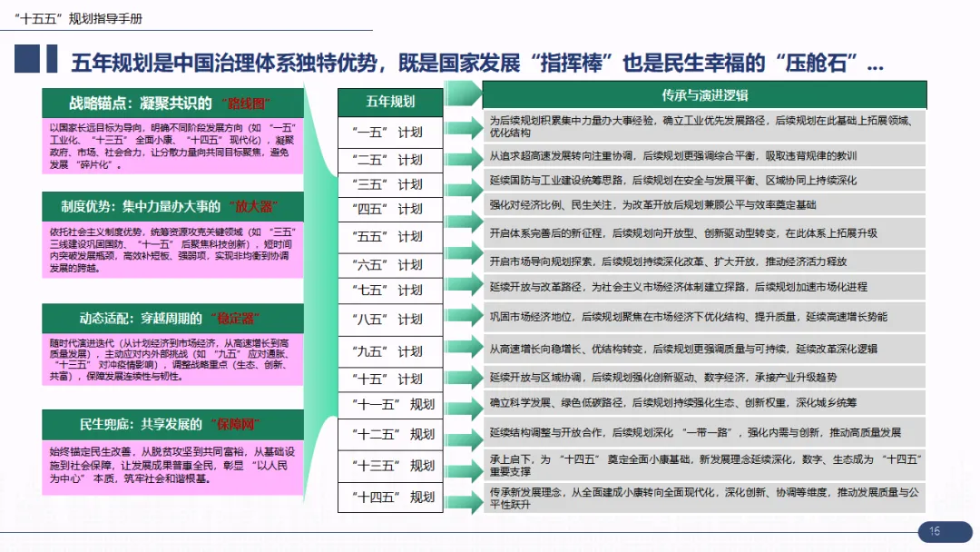Screen dimensions: 980x552
Task: Click the 五年规划 column header
Action: [390, 102]
